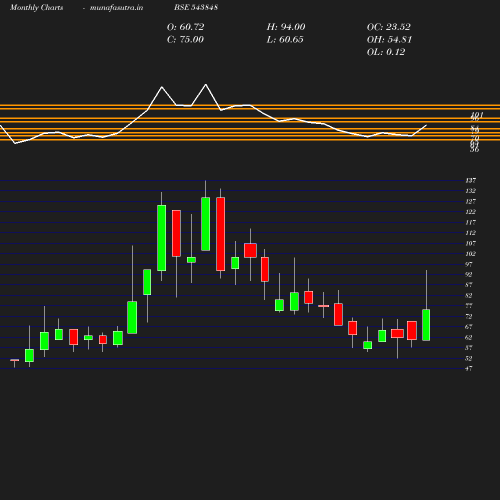The height and width of the screenshot is (500, 500).
Task: Click price axis label 122
Action: [x=471, y=212]
